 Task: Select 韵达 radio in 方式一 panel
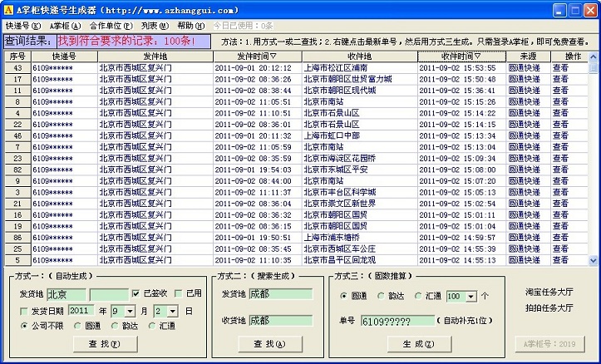click(115, 326)
